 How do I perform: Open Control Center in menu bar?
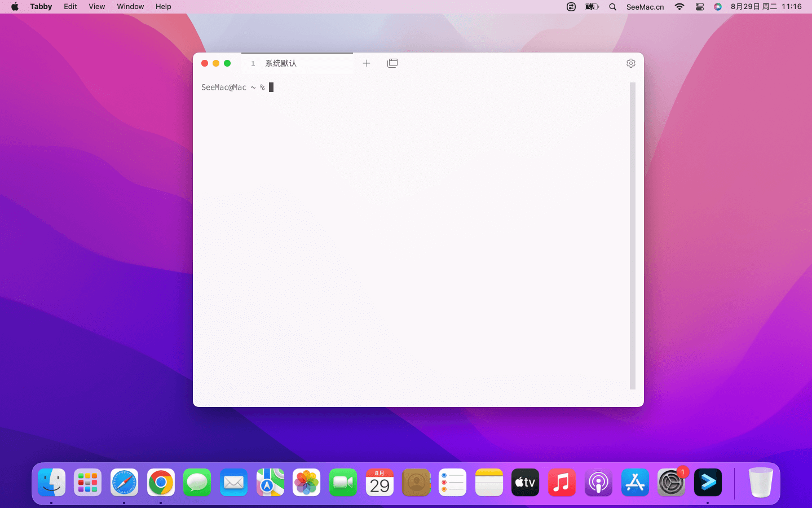click(700, 7)
